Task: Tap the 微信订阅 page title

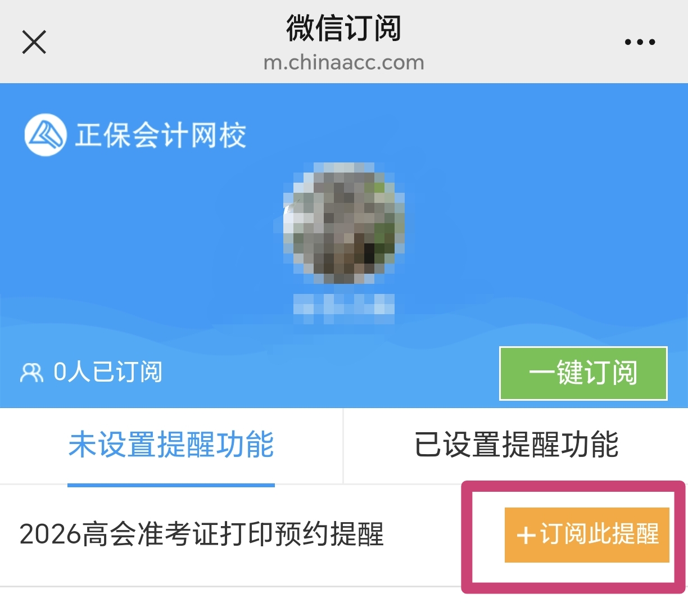Action: coord(344,28)
